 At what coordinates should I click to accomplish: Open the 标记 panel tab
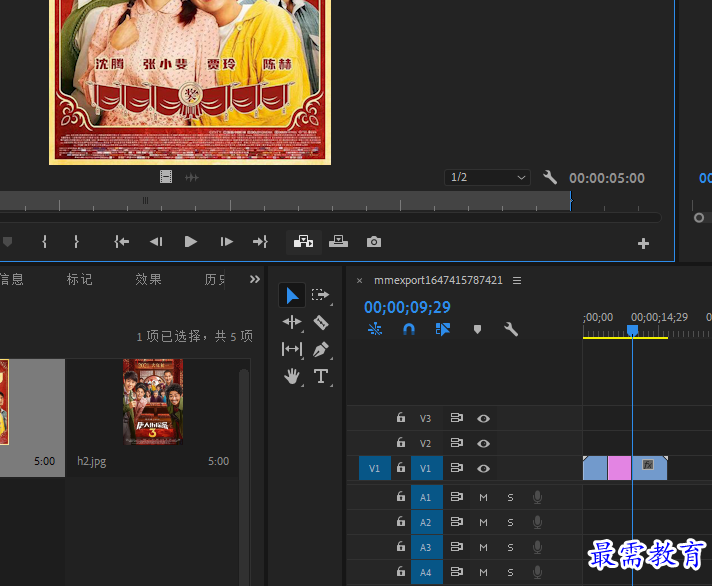[79, 279]
